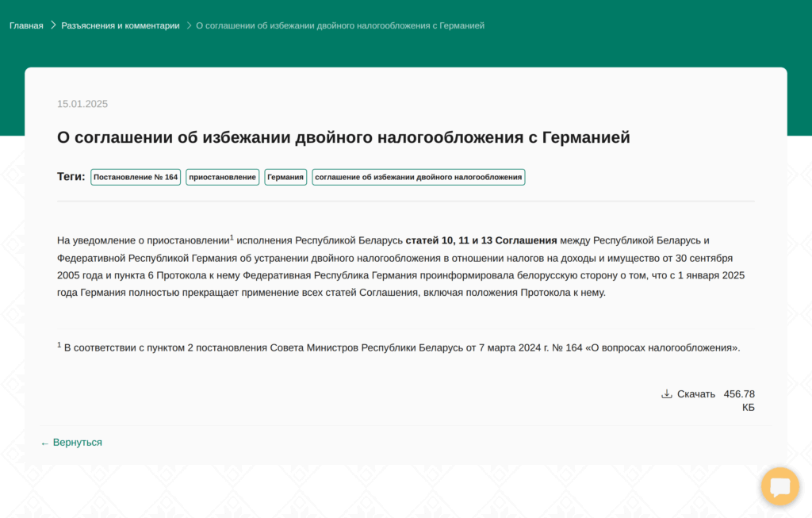This screenshot has width=812, height=518.
Task: Click the Теги: label
Action: 71,177
